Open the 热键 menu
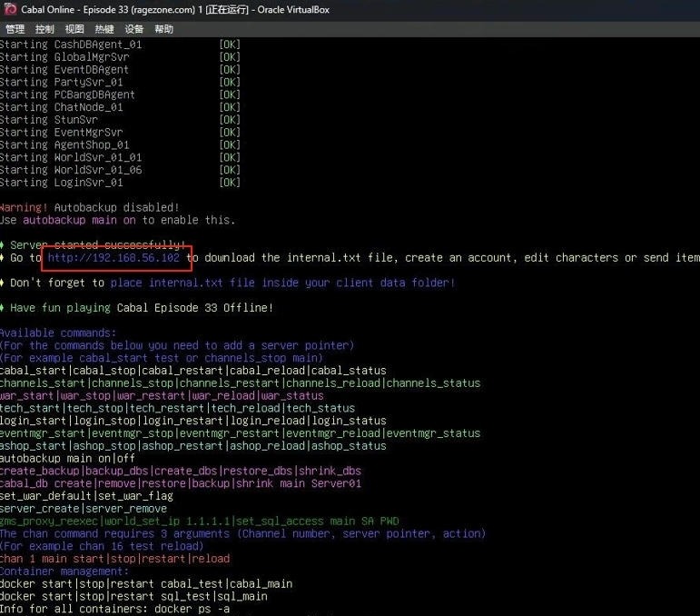 [104, 29]
